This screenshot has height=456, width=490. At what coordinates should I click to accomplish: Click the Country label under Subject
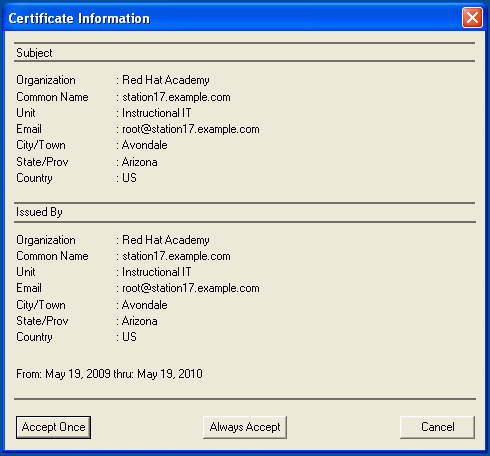[34, 178]
